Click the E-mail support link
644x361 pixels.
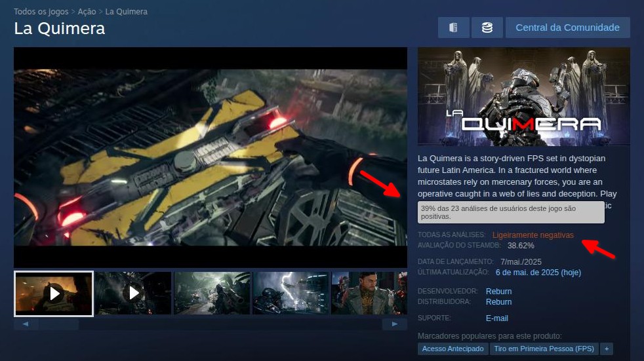tap(497, 318)
